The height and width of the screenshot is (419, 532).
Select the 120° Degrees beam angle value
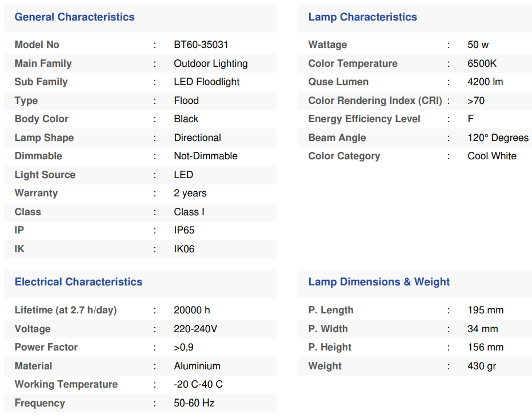point(498,138)
